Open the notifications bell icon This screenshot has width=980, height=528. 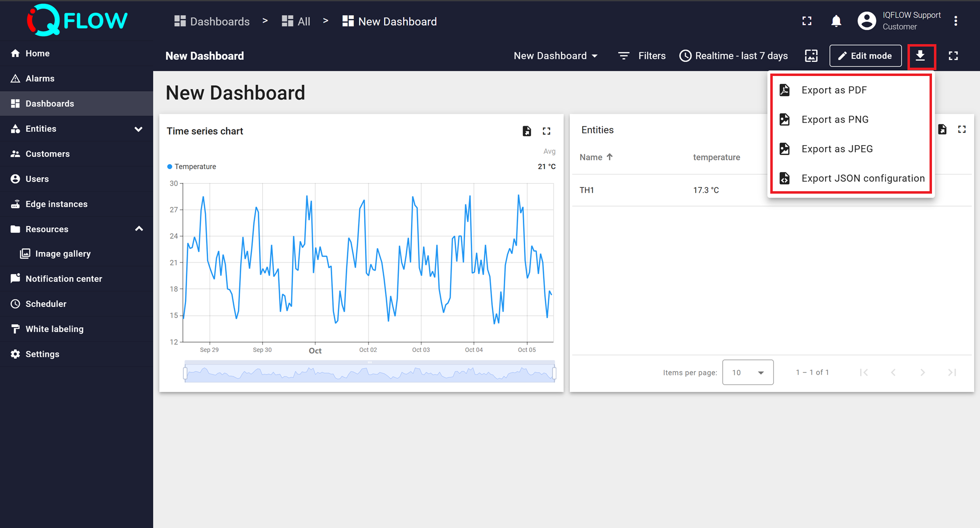click(836, 21)
